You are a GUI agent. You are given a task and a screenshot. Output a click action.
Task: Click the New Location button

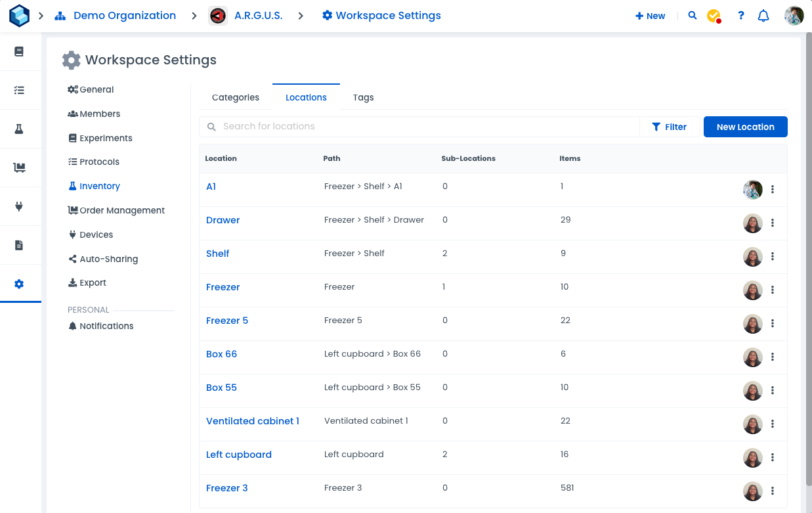tap(745, 127)
